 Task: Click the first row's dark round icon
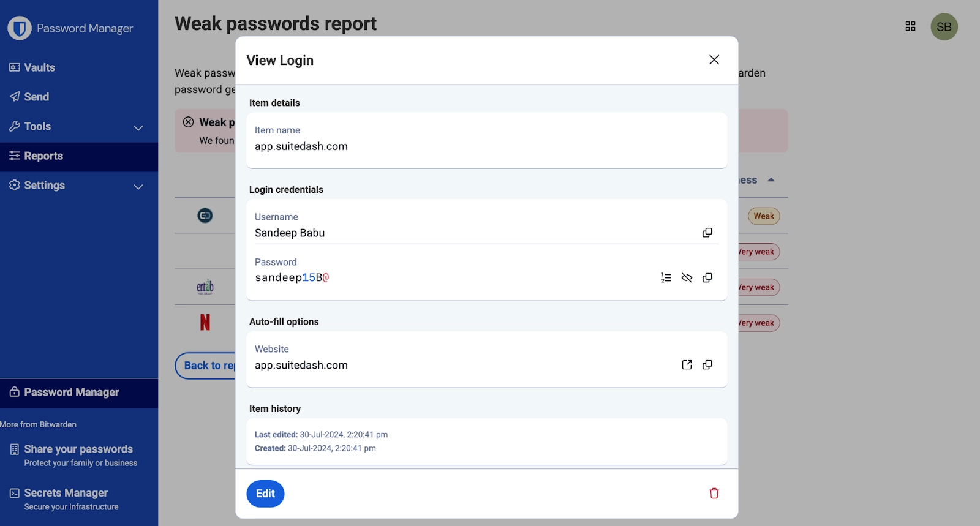coord(205,216)
